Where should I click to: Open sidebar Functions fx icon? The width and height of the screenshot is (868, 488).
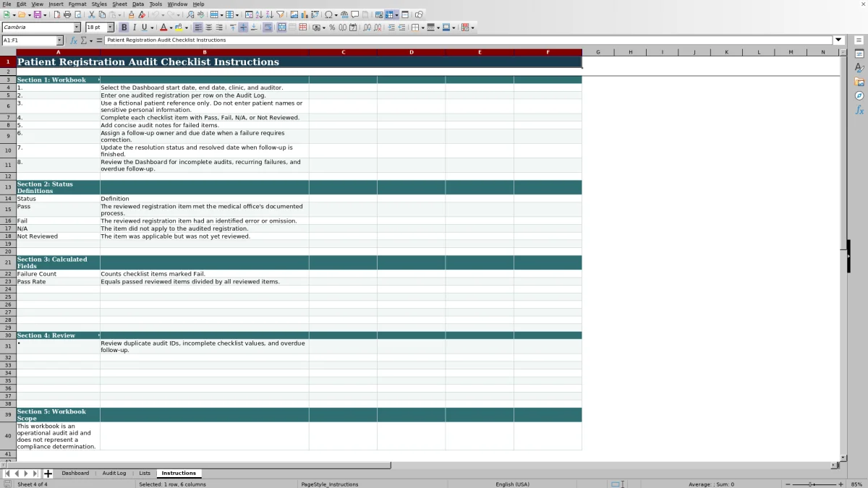coord(859,110)
